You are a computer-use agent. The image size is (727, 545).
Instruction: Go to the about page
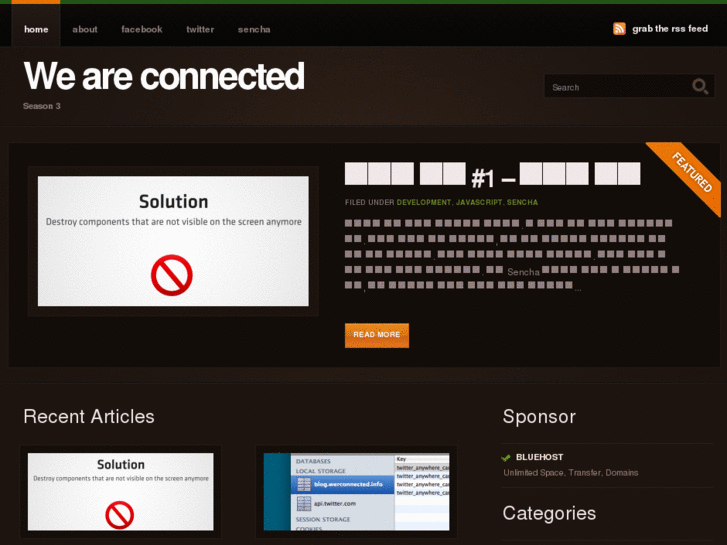click(85, 29)
